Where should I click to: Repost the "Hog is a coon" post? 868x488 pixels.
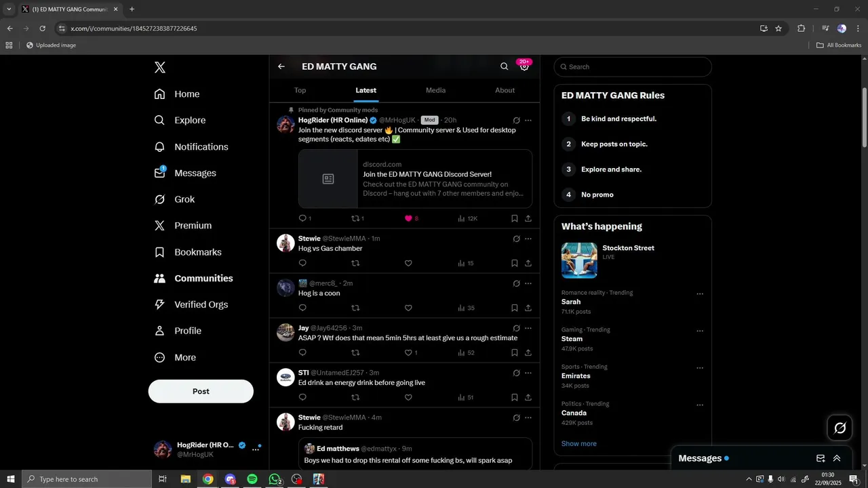coord(355,308)
